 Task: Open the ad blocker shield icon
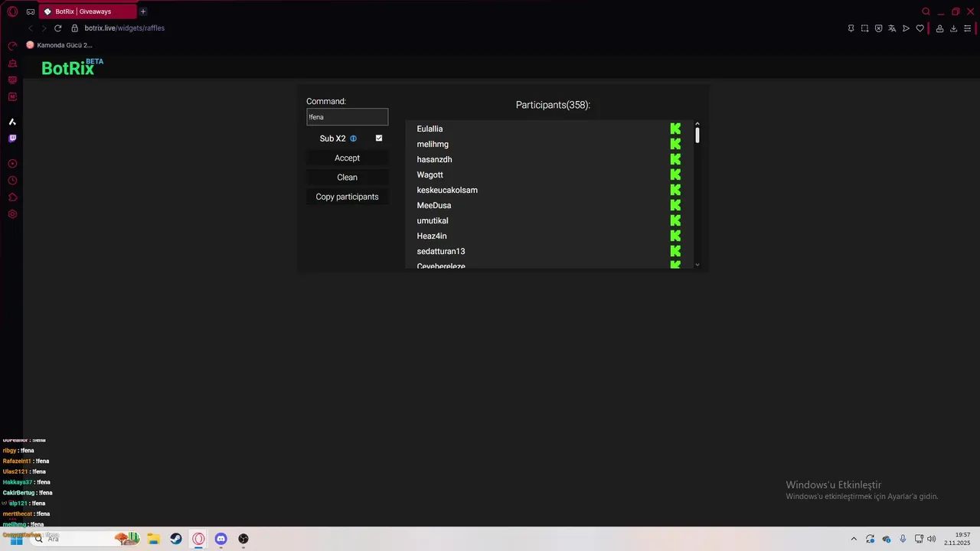coord(878,28)
